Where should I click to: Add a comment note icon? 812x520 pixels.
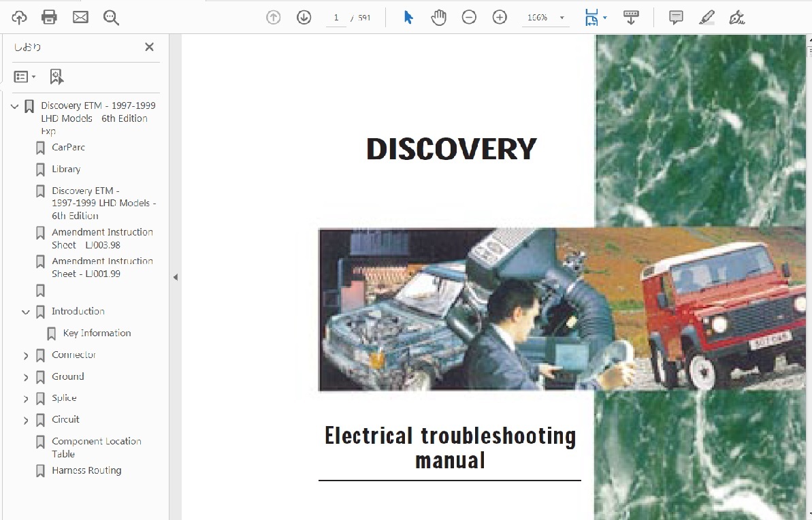(x=676, y=18)
